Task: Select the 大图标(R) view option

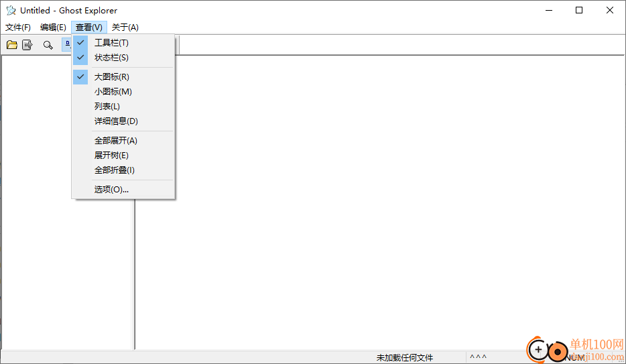Action: (123, 76)
